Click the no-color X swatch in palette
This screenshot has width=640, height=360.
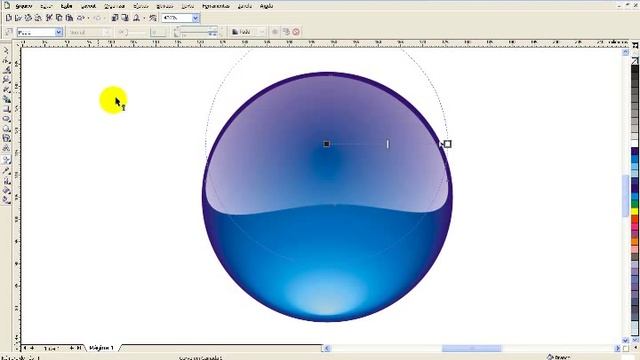click(635, 60)
